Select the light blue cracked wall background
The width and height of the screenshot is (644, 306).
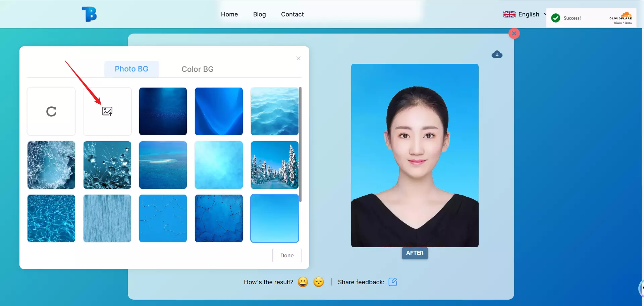coord(163,218)
